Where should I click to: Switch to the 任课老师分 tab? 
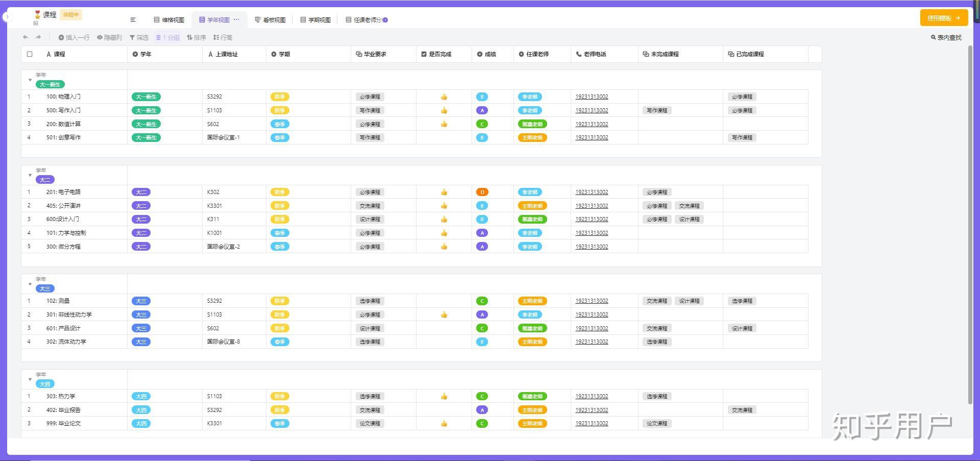click(363, 20)
